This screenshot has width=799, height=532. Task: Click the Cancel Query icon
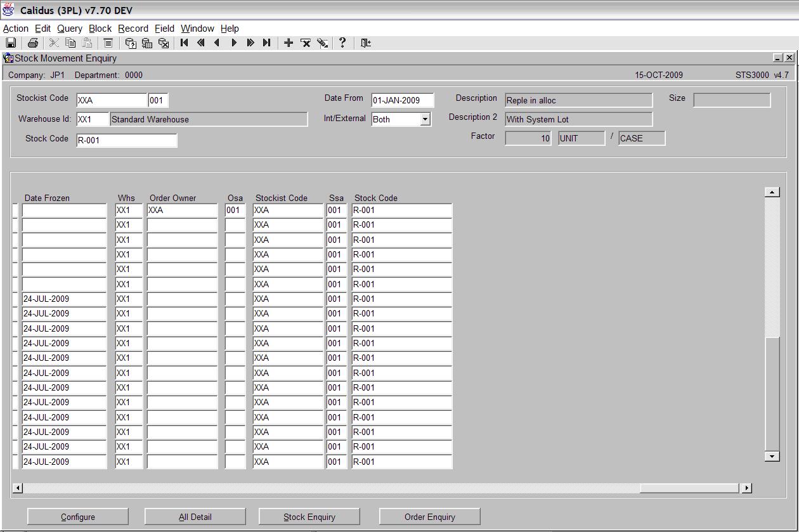[164, 43]
